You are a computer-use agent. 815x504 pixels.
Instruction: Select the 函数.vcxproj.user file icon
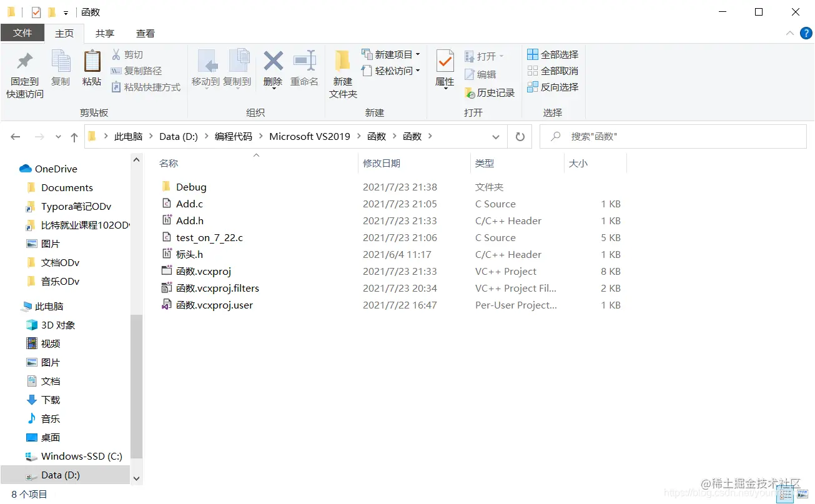tap(167, 305)
